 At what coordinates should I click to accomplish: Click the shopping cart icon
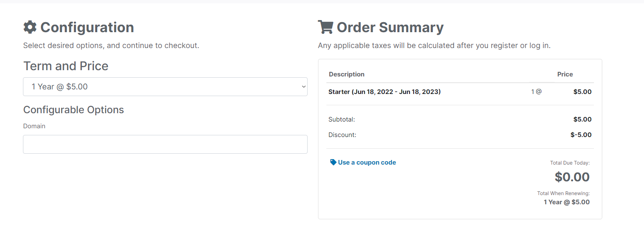[325, 27]
